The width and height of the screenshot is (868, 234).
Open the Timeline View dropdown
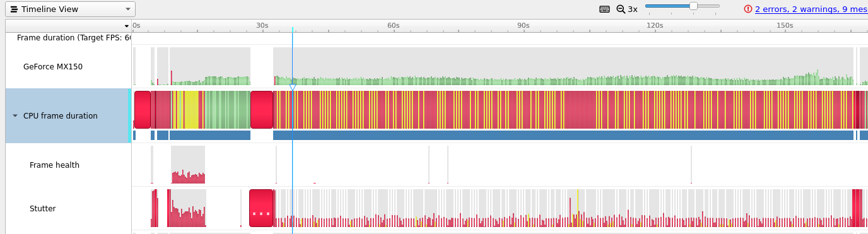pyautogui.click(x=70, y=9)
